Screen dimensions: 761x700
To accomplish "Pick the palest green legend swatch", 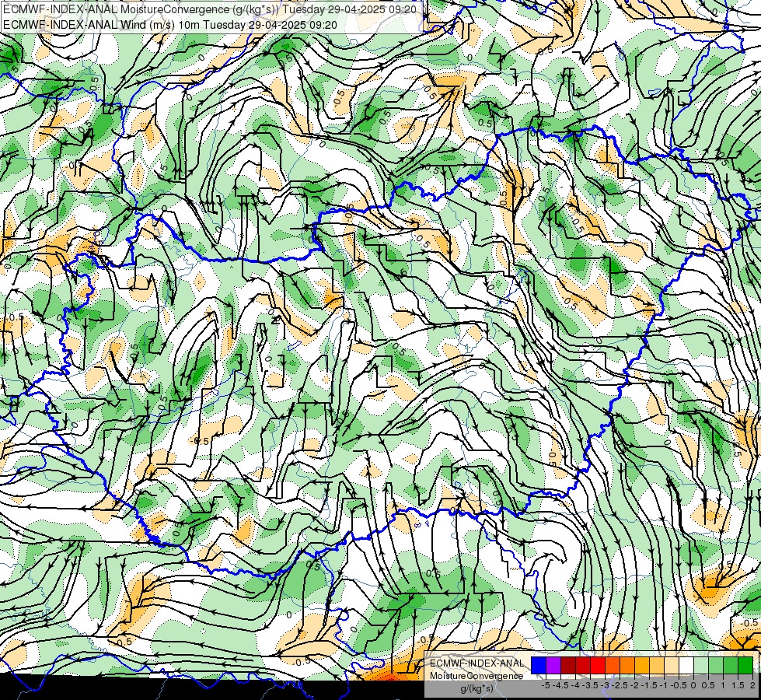I will click(x=701, y=665).
